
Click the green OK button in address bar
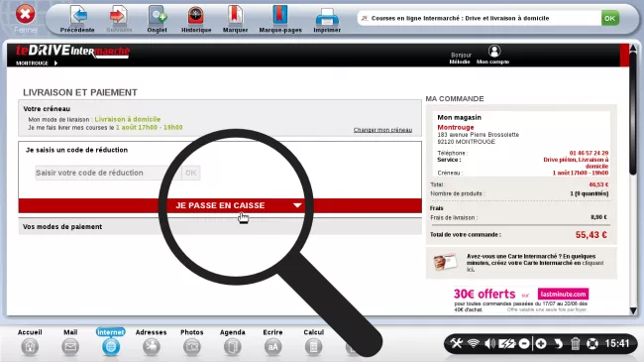(x=610, y=18)
